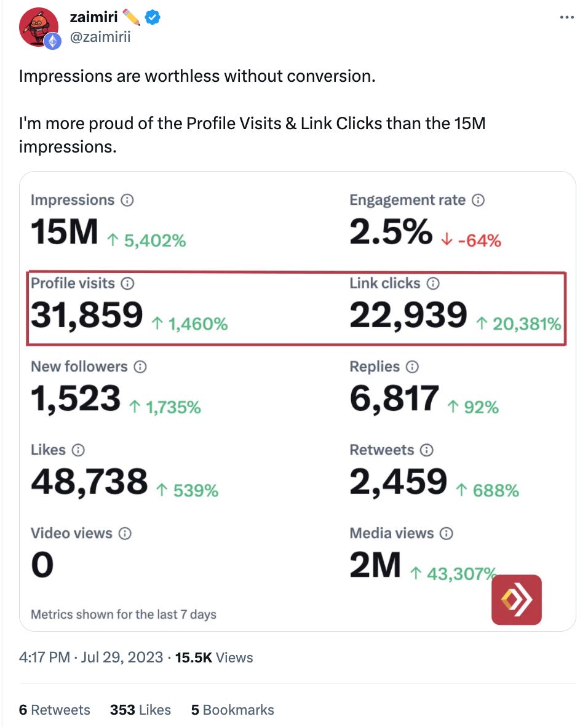Click the info icon beside Engagement rate

click(478, 201)
